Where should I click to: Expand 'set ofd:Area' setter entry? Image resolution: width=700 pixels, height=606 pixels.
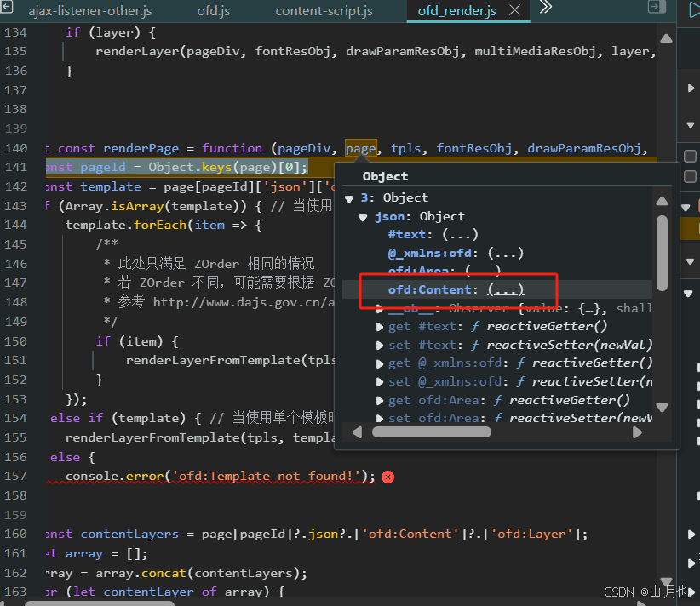point(380,419)
